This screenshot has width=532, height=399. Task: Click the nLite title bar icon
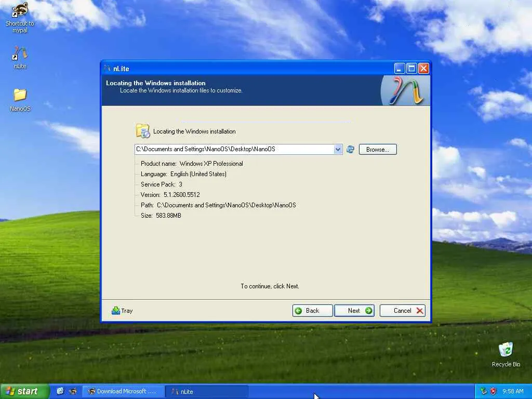tap(108, 69)
